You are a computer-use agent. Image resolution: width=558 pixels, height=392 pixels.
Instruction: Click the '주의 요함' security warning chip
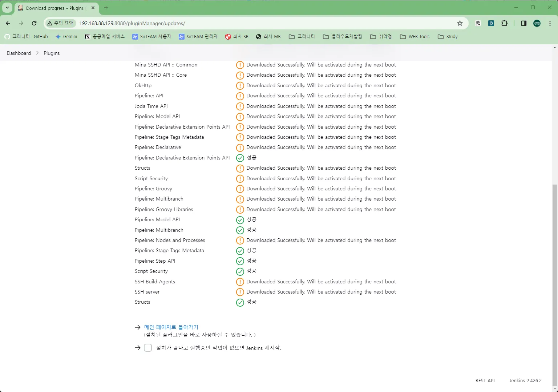(x=60, y=23)
